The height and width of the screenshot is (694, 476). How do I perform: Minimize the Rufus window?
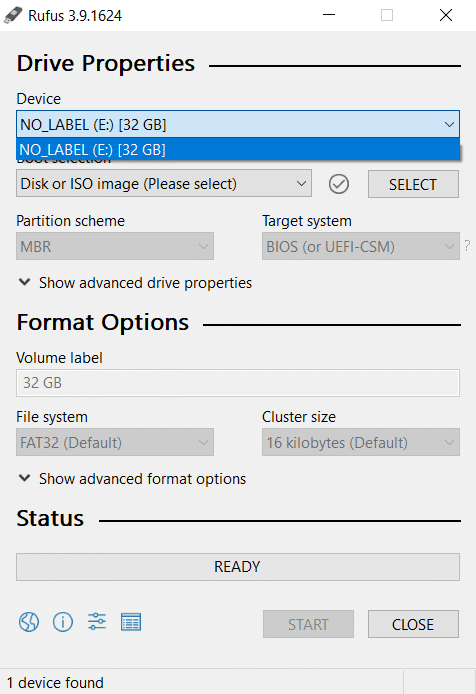[329, 15]
